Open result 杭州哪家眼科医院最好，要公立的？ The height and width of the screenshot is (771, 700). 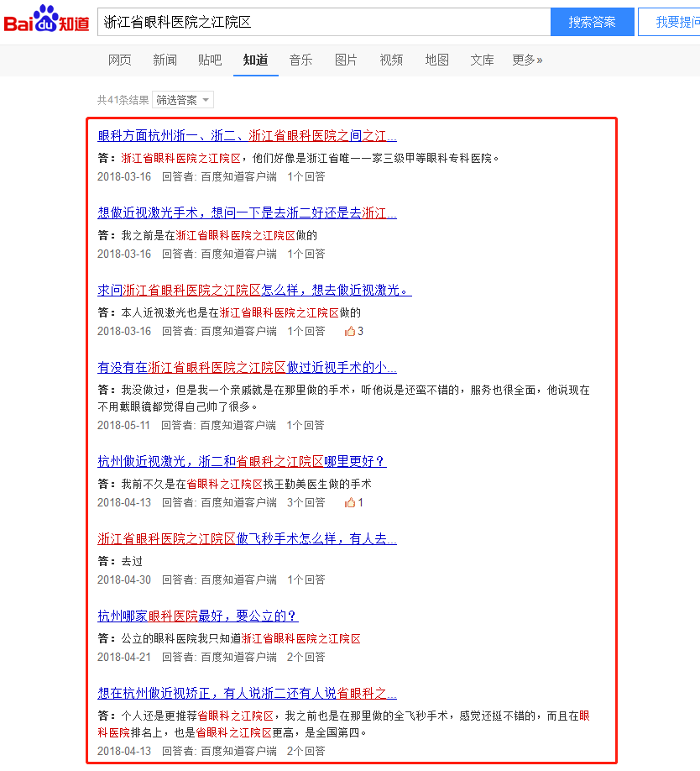[198, 616]
